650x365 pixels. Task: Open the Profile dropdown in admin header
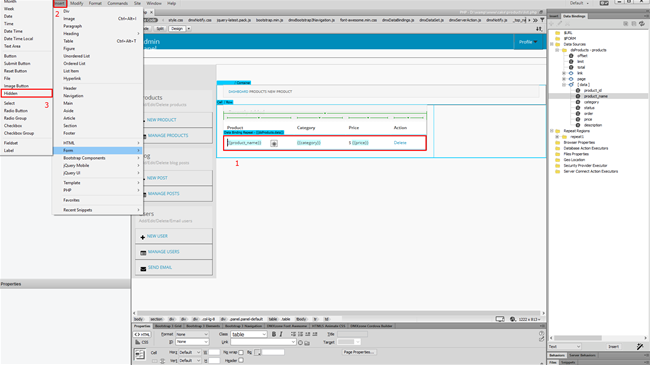(528, 42)
